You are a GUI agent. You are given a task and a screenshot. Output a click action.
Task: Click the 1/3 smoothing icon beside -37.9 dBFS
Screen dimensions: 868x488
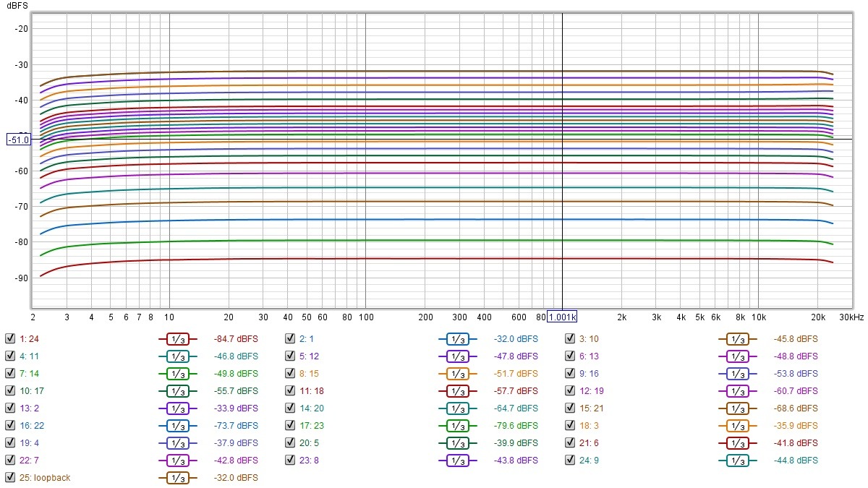point(177,442)
